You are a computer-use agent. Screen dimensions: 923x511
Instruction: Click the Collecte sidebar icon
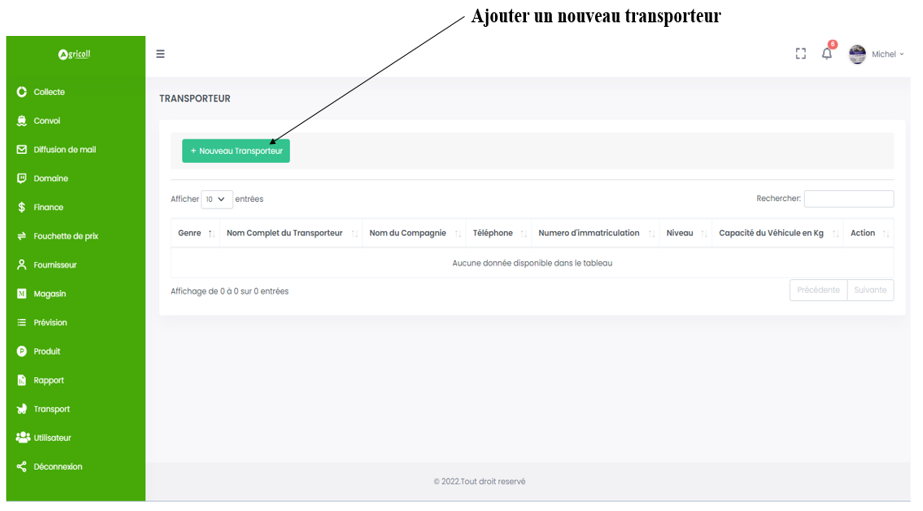point(22,92)
